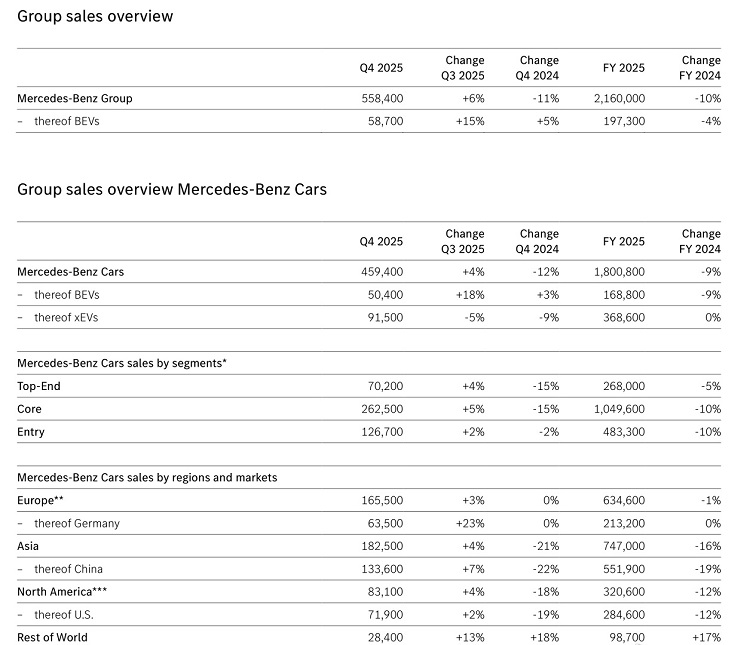Click the 'thereof xEVs' row label

[x=66, y=318]
